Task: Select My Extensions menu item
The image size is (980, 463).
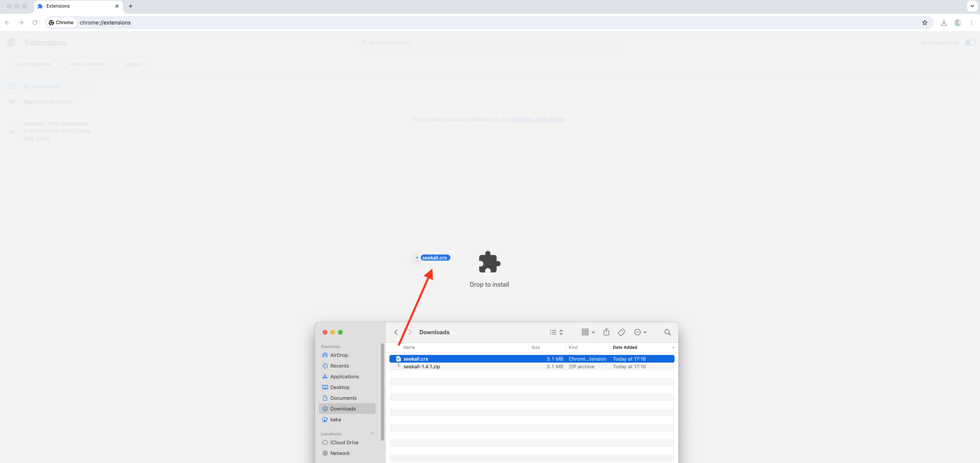Action: tap(41, 86)
